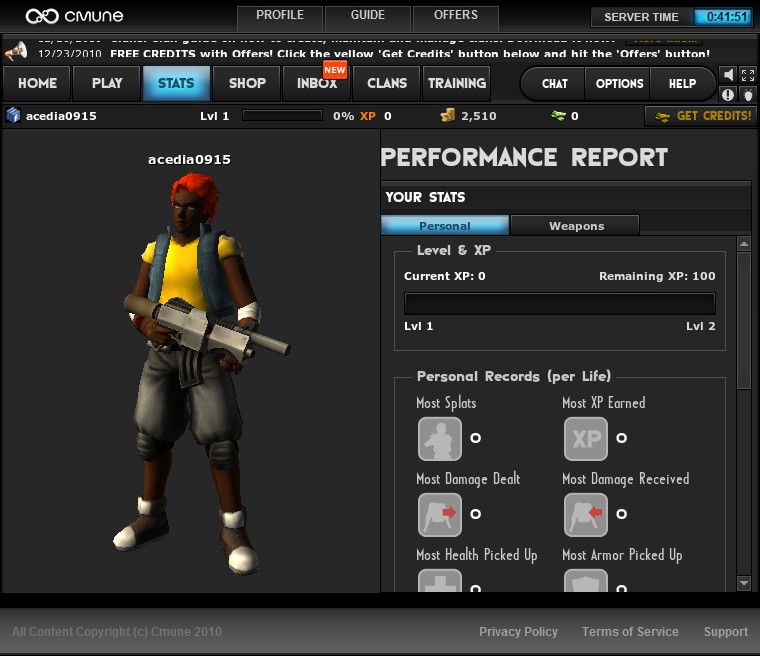Click the Most Damage Received icon

[x=585, y=514]
